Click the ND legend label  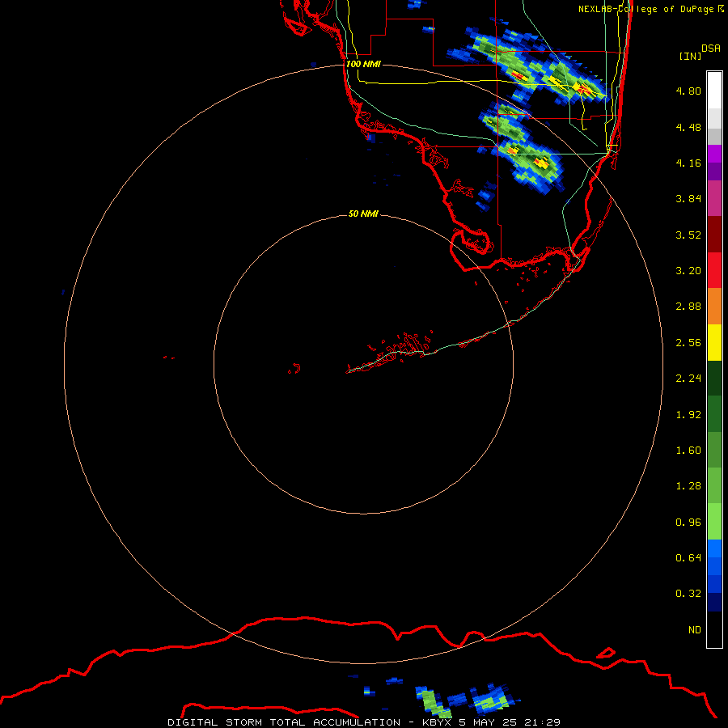click(695, 630)
